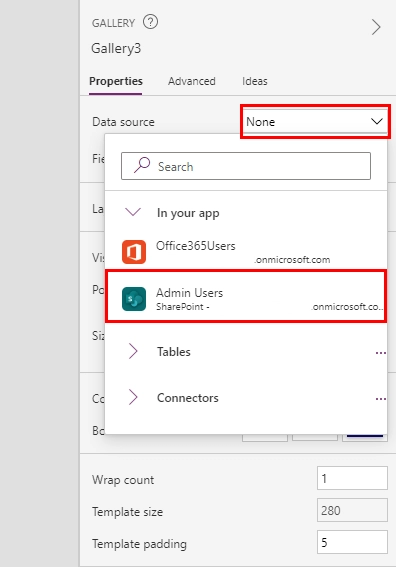The height and width of the screenshot is (567, 396).
Task: Collapse the properties pane with right chevron
Action: pyautogui.click(x=376, y=27)
